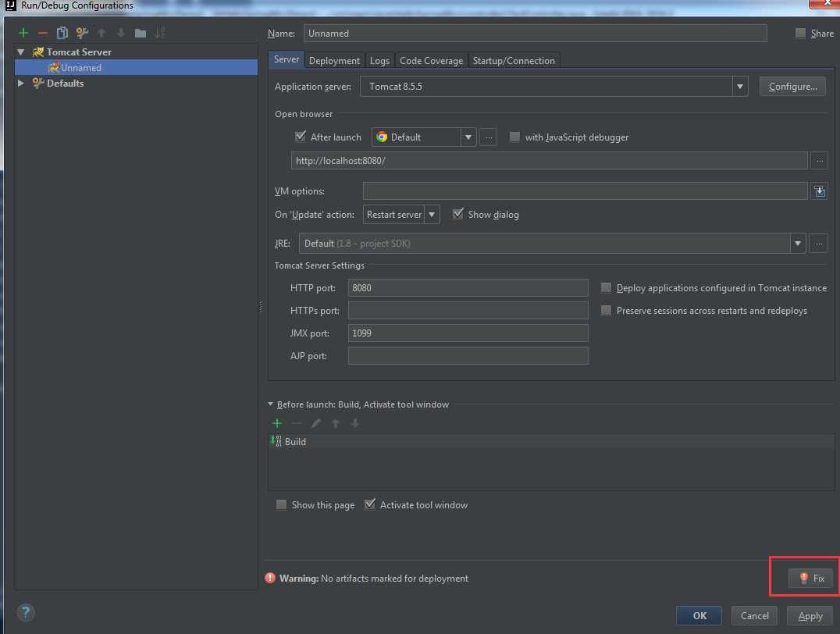The image size is (840, 634).
Task: Toggle the Show dialog checkbox
Action: [457, 214]
